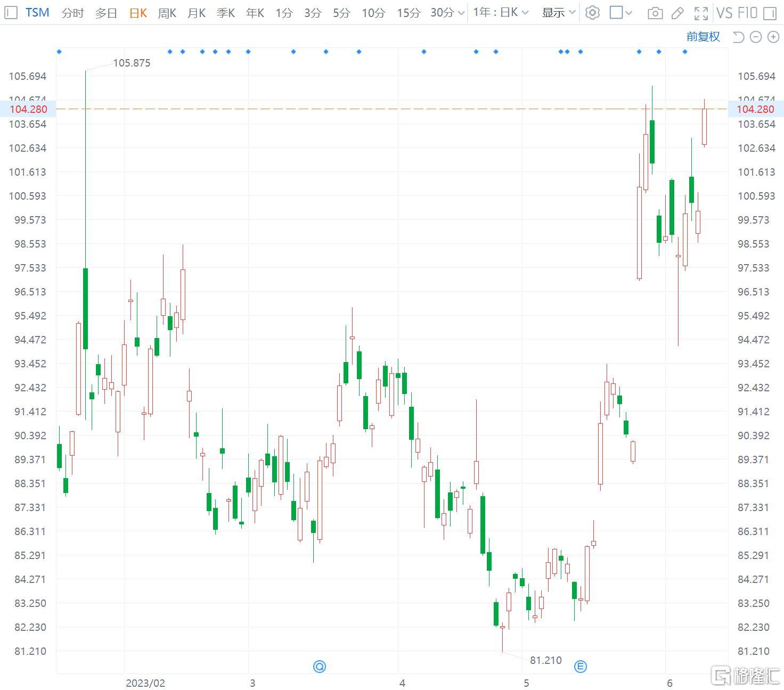Open the 1年:日K range dropdown

coord(501,12)
